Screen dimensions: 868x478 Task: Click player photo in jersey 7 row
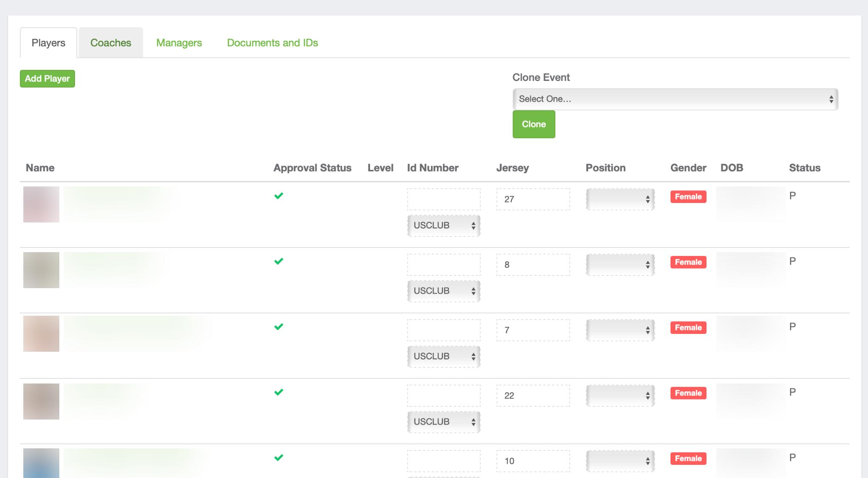pos(41,333)
